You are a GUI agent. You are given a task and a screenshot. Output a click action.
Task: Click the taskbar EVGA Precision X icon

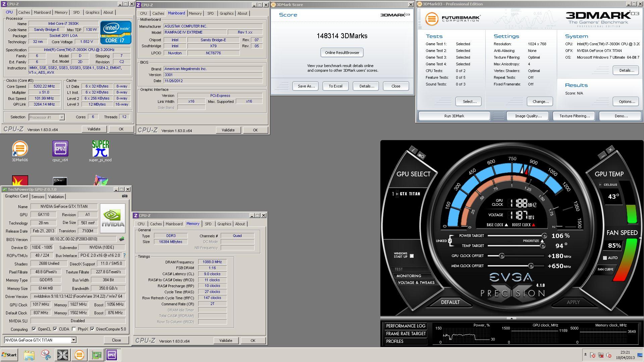63,355
